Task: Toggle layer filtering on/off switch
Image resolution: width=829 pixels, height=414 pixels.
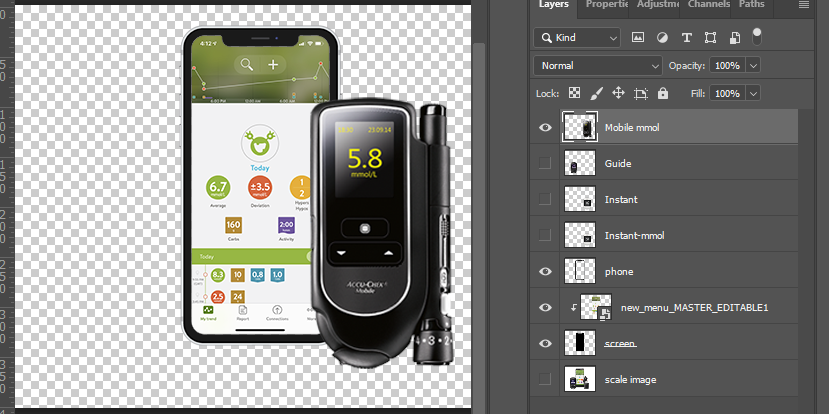Action: [757, 36]
